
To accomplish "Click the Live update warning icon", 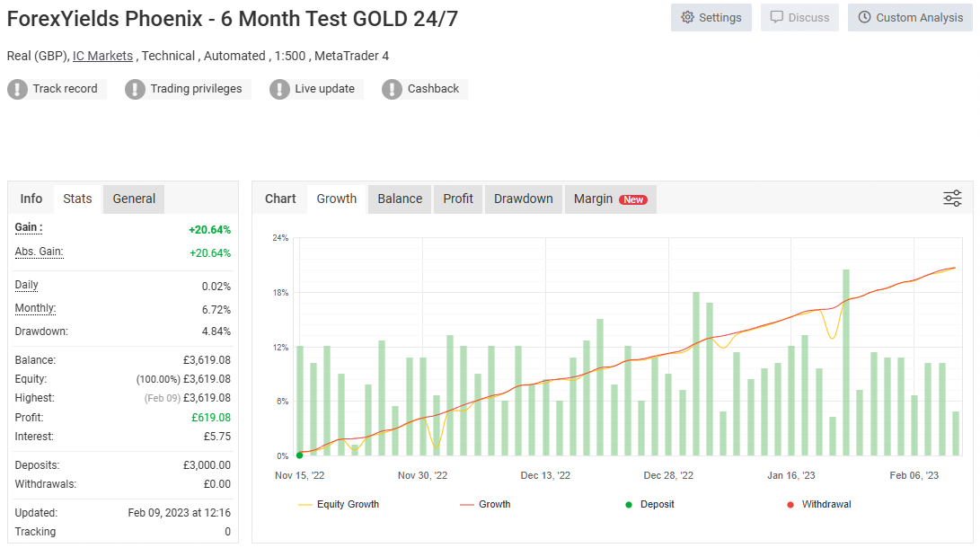I will (280, 89).
